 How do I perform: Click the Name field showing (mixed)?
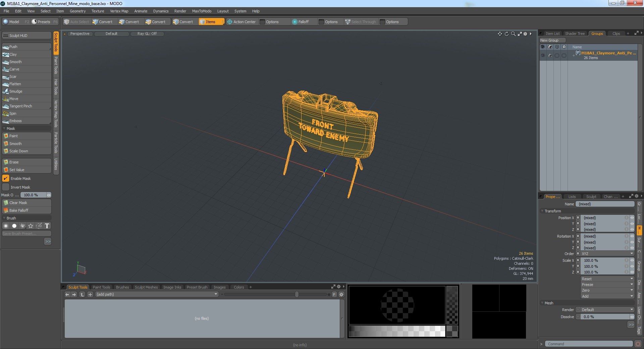click(x=605, y=204)
